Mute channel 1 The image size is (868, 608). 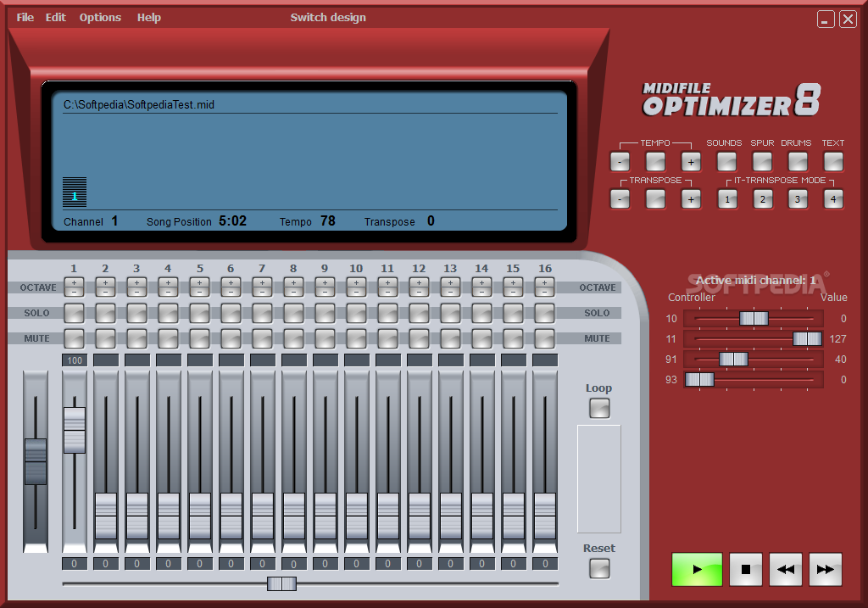(75, 338)
